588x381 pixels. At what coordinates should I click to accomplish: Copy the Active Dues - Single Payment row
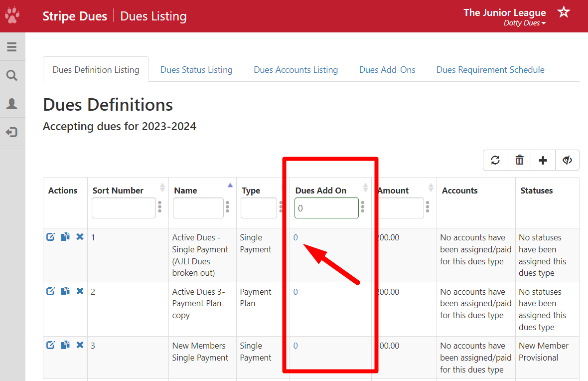(x=65, y=237)
